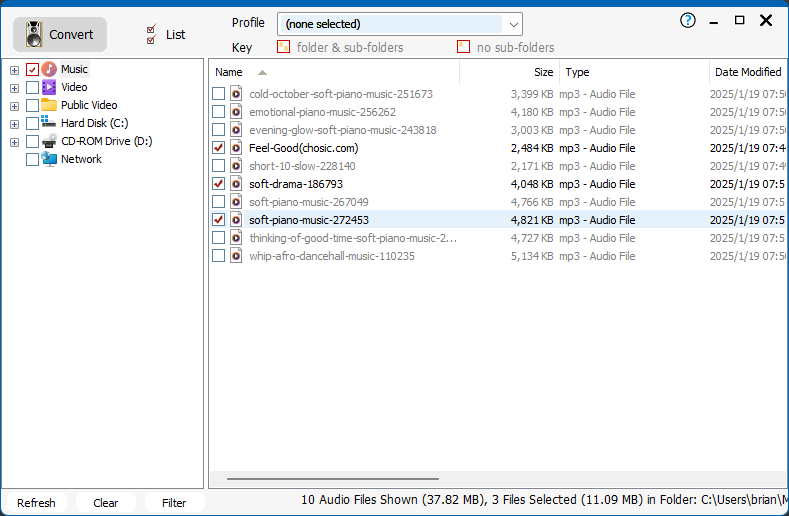Untick the Music folder checkbox
The image size is (789, 516).
tap(32, 70)
